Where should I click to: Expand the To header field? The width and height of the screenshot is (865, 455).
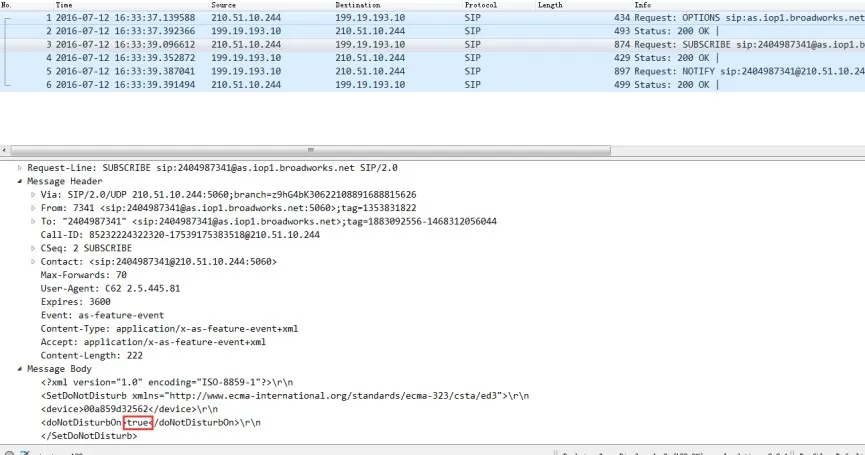point(33,221)
